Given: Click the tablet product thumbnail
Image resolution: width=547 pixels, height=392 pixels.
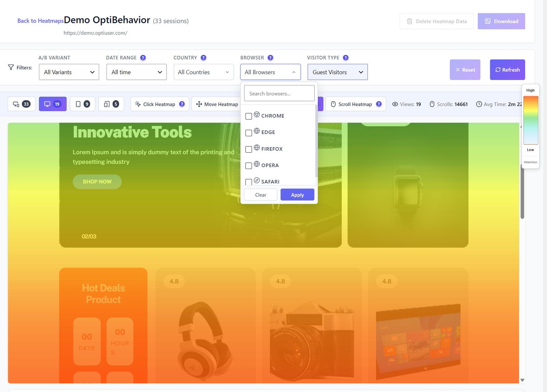Looking at the screenshot, I should (x=418, y=341).
